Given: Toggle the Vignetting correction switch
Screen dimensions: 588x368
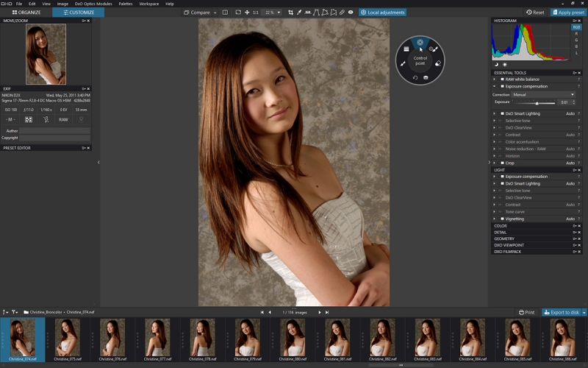Looking at the screenshot, I should point(502,219).
